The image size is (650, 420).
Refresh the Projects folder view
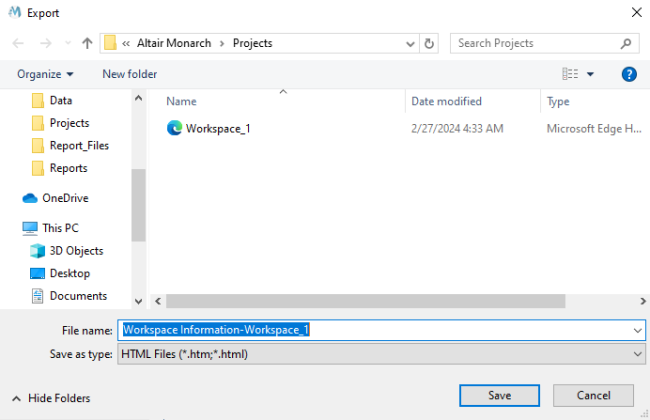coord(429,44)
